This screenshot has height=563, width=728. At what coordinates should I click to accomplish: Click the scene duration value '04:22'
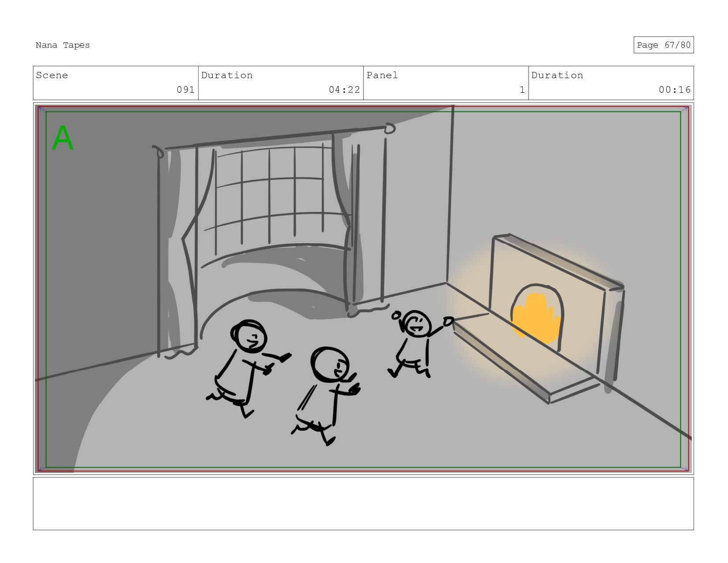coord(344,90)
